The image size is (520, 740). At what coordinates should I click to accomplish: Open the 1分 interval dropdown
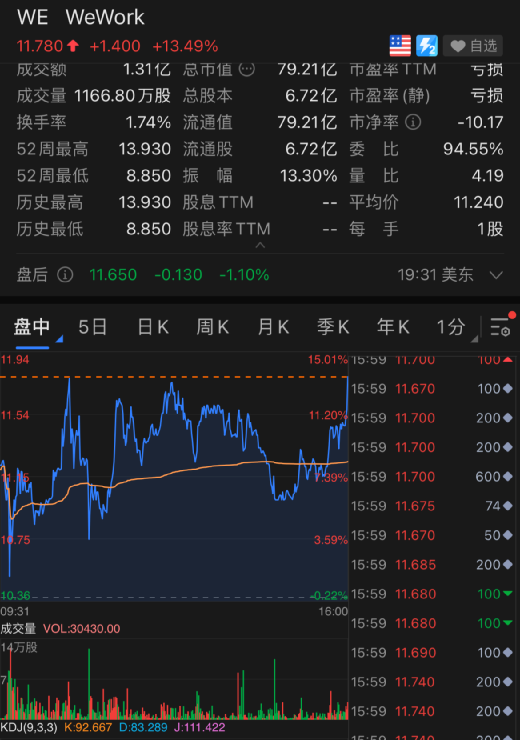tap(456, 327)
